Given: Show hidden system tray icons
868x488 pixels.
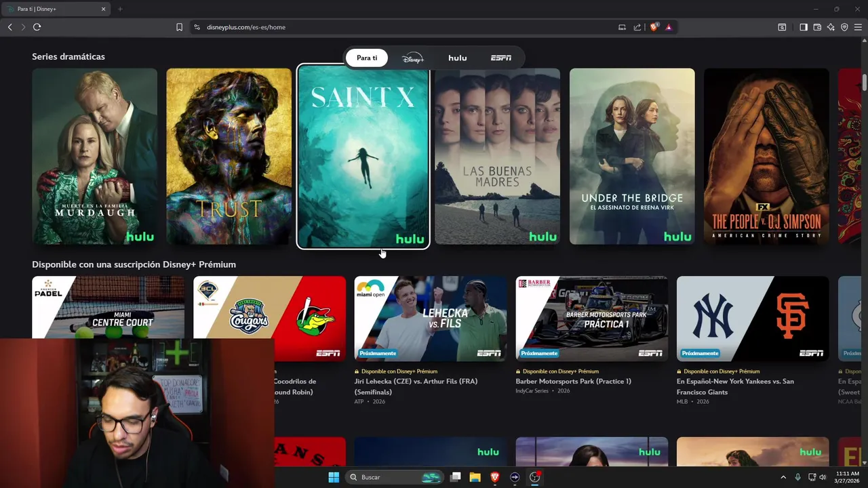Looking at the screenshot, I should coord(783,477).
